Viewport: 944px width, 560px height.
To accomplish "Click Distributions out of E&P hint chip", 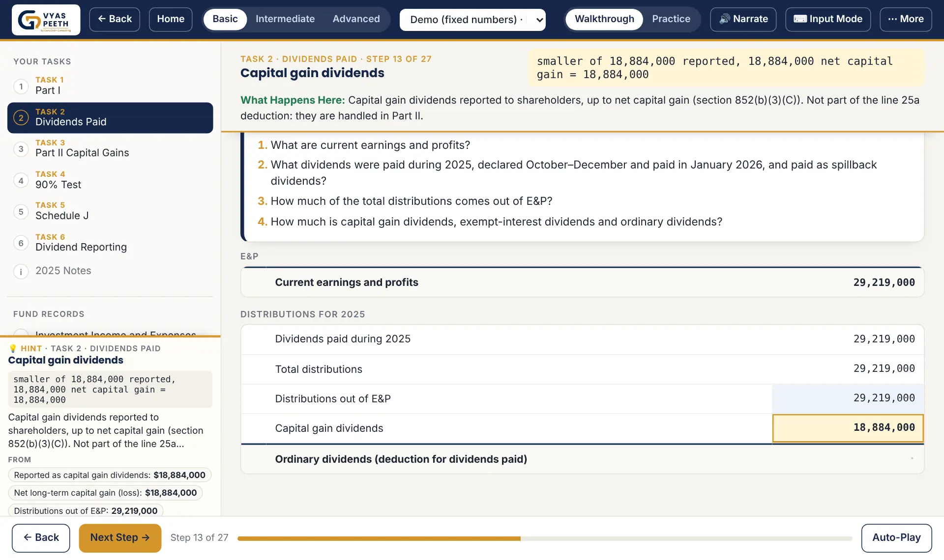I will click(86, 511).
